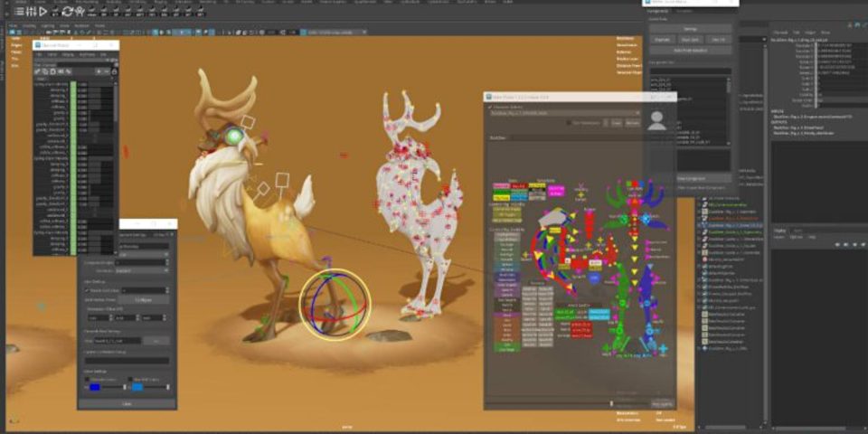Click the Channel Master vertical scrollbar
The width and height of the screenshot is (868, 434).
(116, 102)
